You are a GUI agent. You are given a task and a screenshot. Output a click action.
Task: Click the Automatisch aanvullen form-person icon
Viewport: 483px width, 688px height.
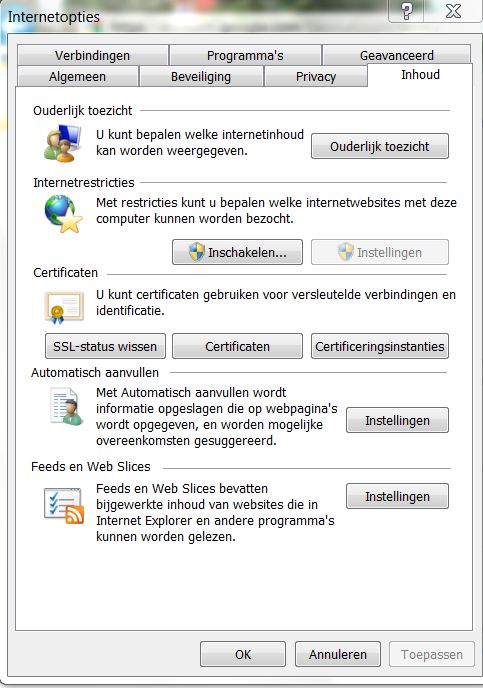[x=66, y=407]
